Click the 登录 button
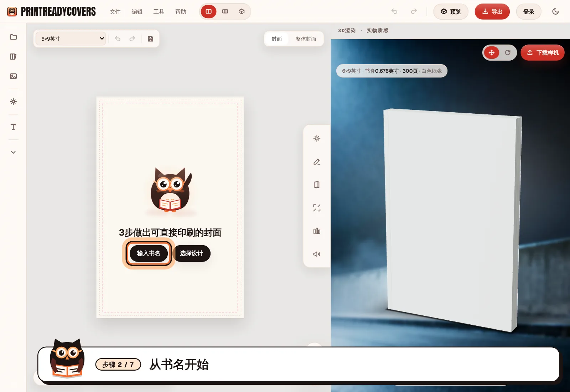Image resolution: width=570 pixels, height=392 pixels. pyautogui.click(x=529, y=11)
